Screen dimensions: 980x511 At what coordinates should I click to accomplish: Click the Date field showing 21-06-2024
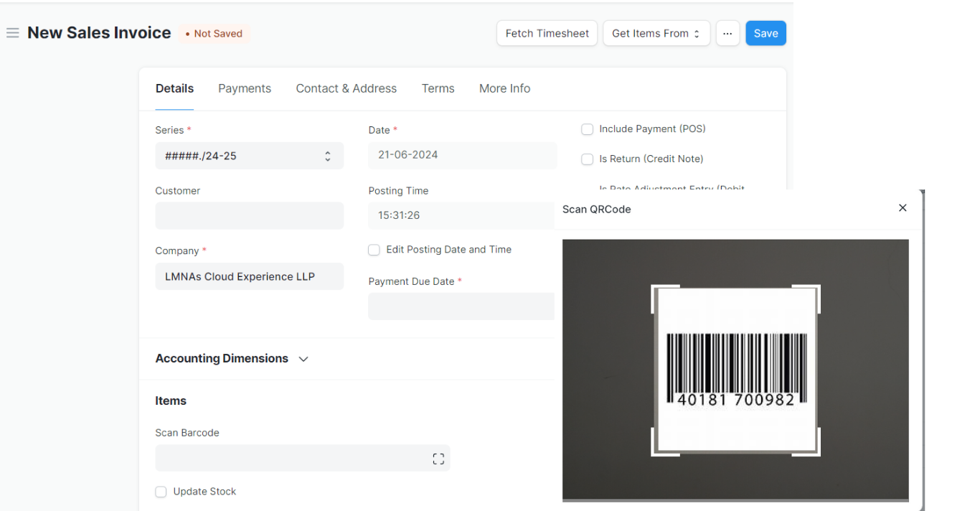[462, 156]
